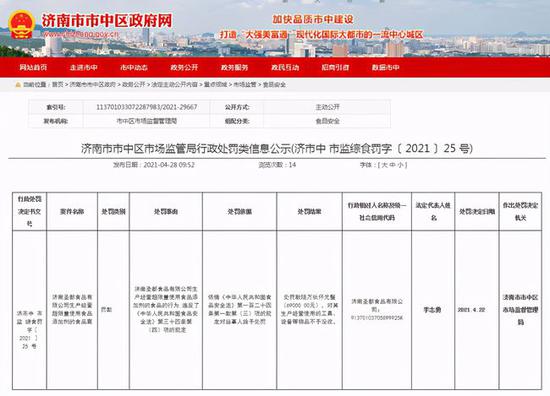Select the 政民互动 navigation item

tap(285, 67)
